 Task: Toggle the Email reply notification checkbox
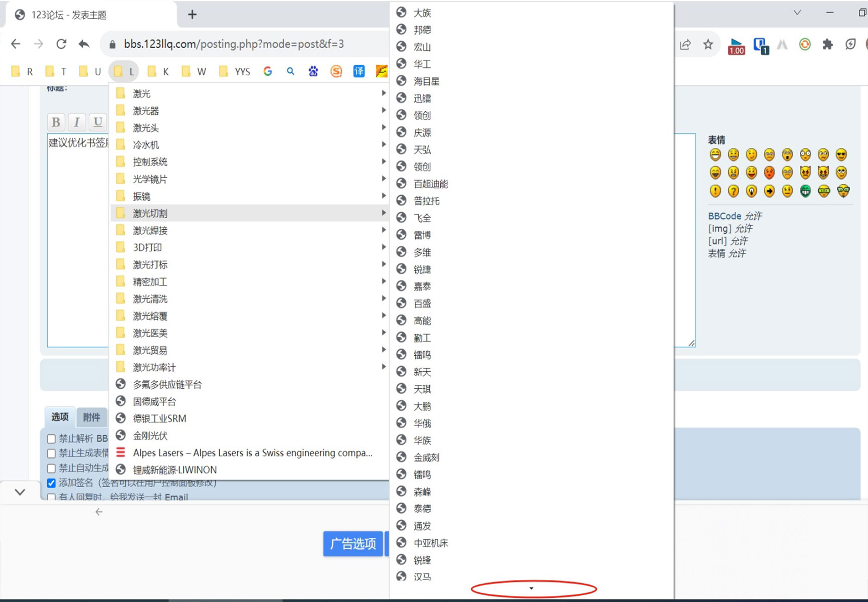(x=51, y=498)
